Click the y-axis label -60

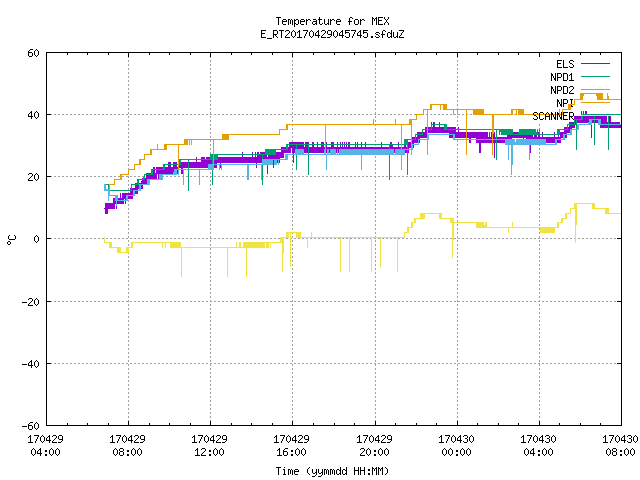[x=31, y=426]
